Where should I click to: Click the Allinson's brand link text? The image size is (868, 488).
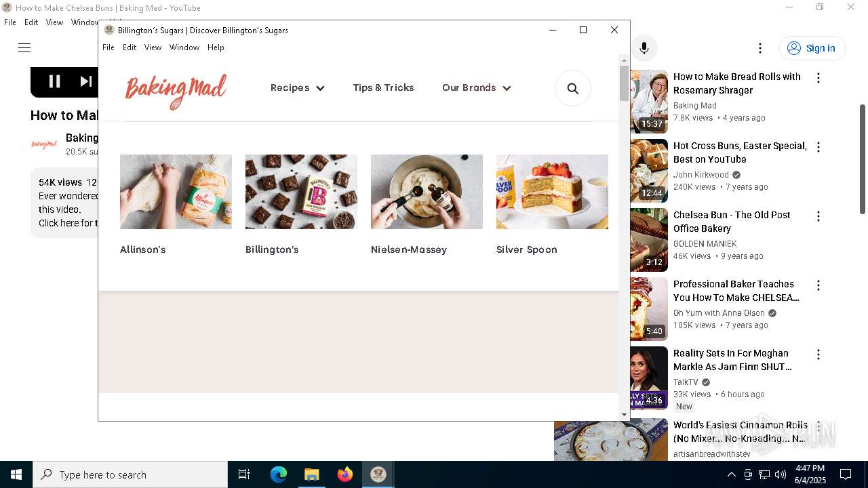coord(143,249)
